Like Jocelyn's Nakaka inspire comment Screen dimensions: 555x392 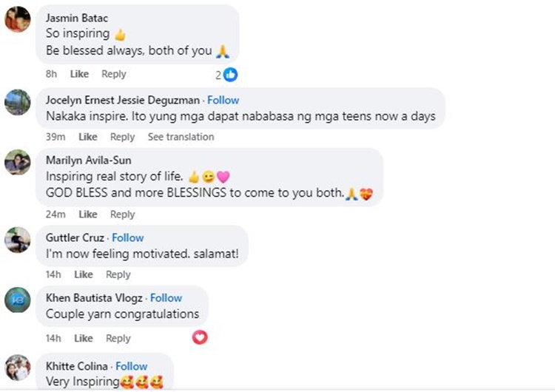[88, 137]
